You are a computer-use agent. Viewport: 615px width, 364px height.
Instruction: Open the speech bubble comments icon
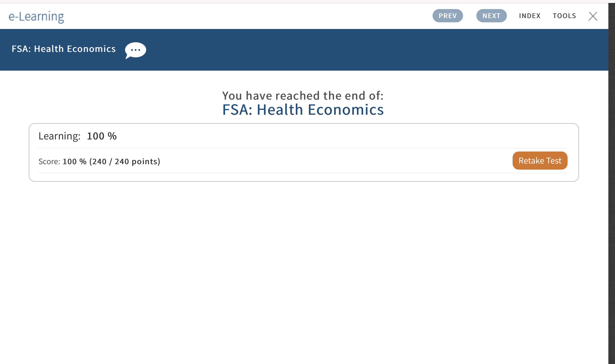(136, 50)
